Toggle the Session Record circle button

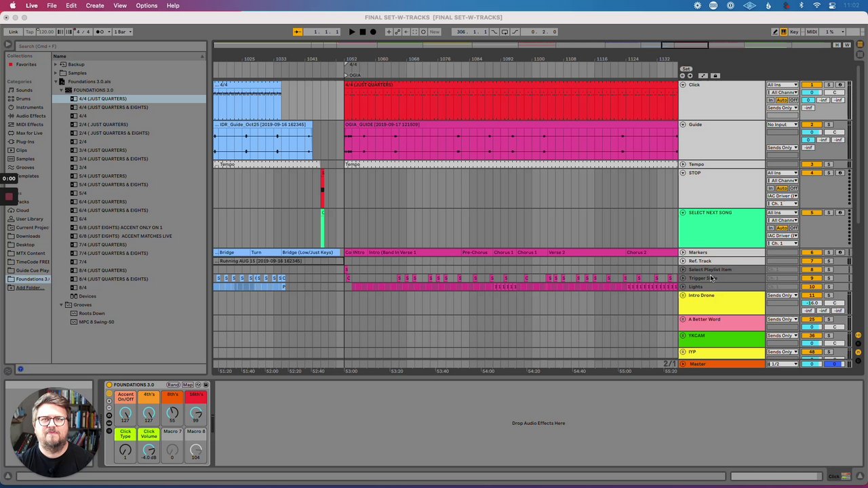[423, 32]
